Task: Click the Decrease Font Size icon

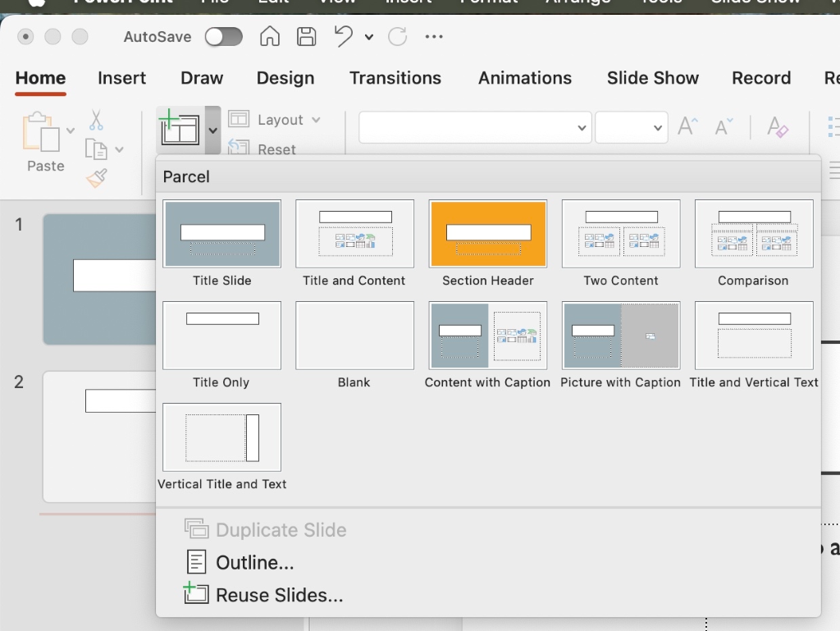Action: [x=722, y=126]
